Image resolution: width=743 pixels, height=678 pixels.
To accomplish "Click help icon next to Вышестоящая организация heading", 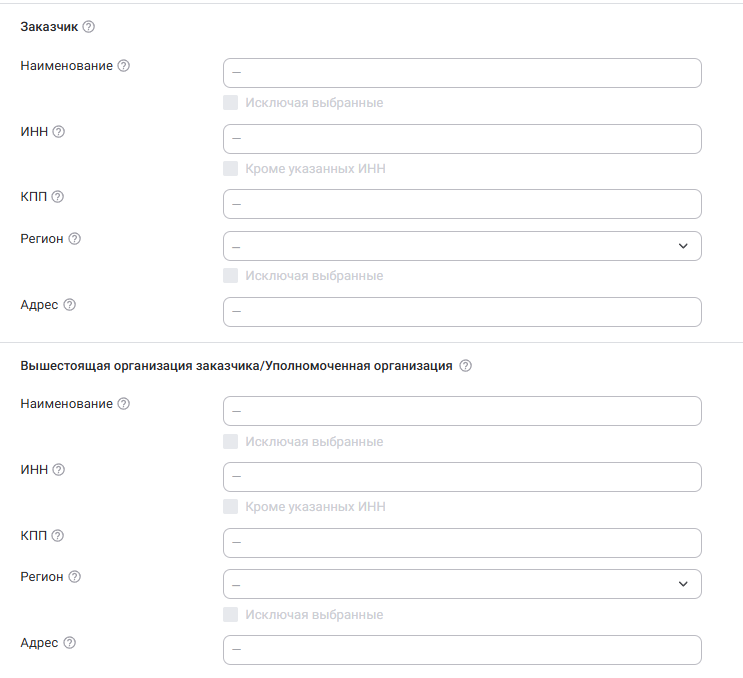I will [x=465, y=366].
